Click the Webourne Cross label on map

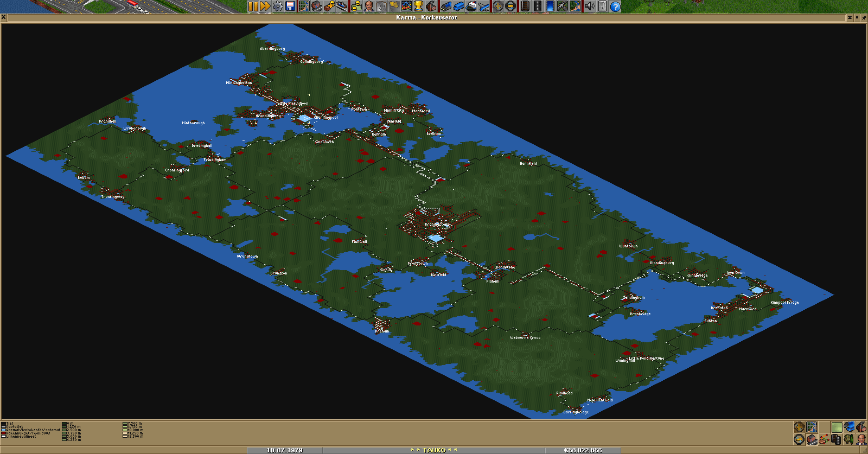(525, 337)
